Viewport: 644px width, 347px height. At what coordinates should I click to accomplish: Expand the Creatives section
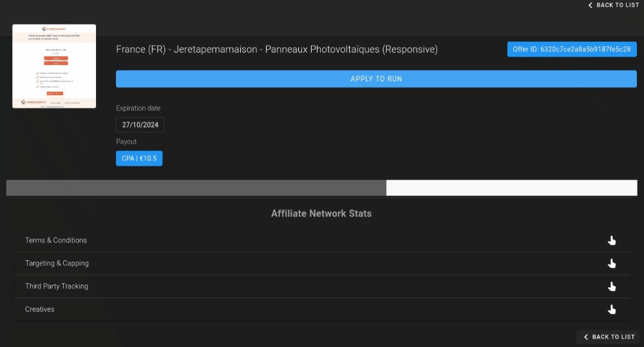pos(321,309)
